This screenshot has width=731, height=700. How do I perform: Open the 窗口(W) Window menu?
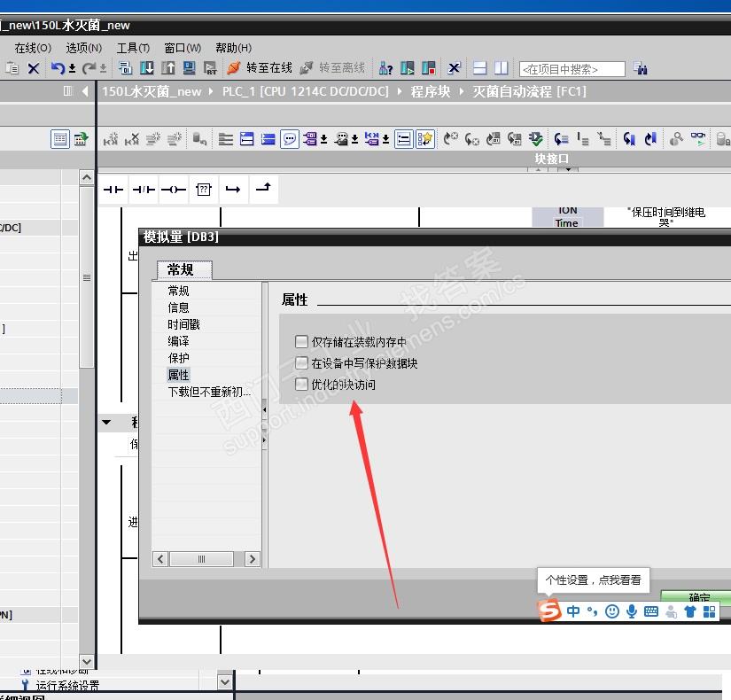(x=183, y=48)
